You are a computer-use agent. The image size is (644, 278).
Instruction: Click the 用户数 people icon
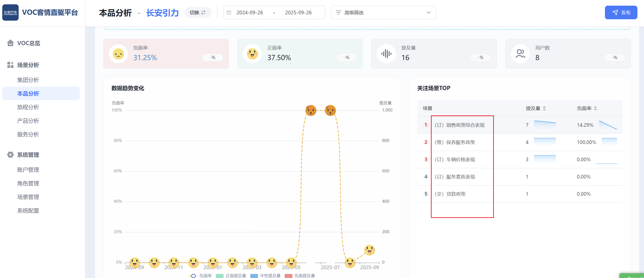point(520,54)
